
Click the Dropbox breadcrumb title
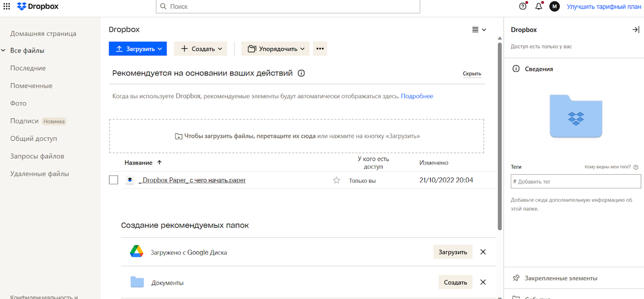(124, 30)
